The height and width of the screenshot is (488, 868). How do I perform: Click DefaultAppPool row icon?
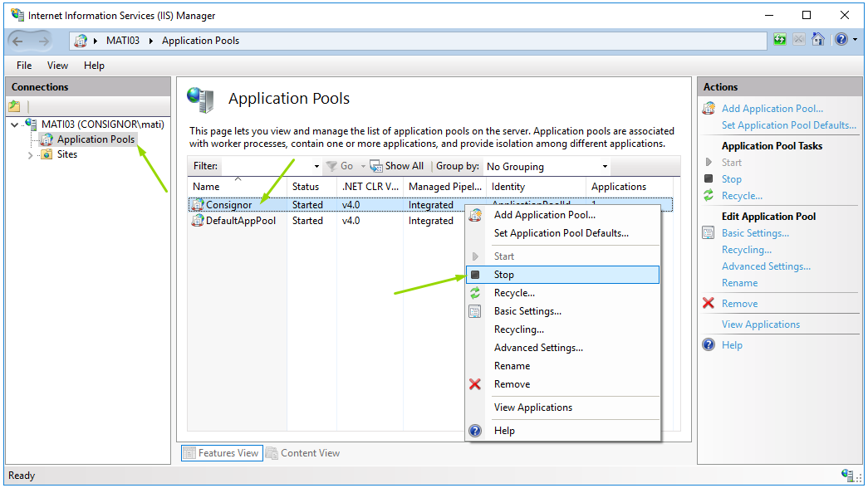point(197,221)
